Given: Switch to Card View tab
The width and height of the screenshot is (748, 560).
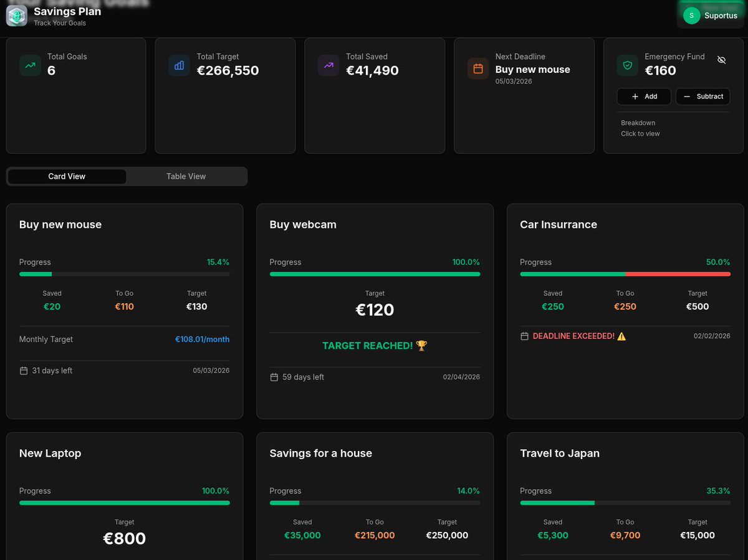Looking at the screenshot, I should click(67, 176).
